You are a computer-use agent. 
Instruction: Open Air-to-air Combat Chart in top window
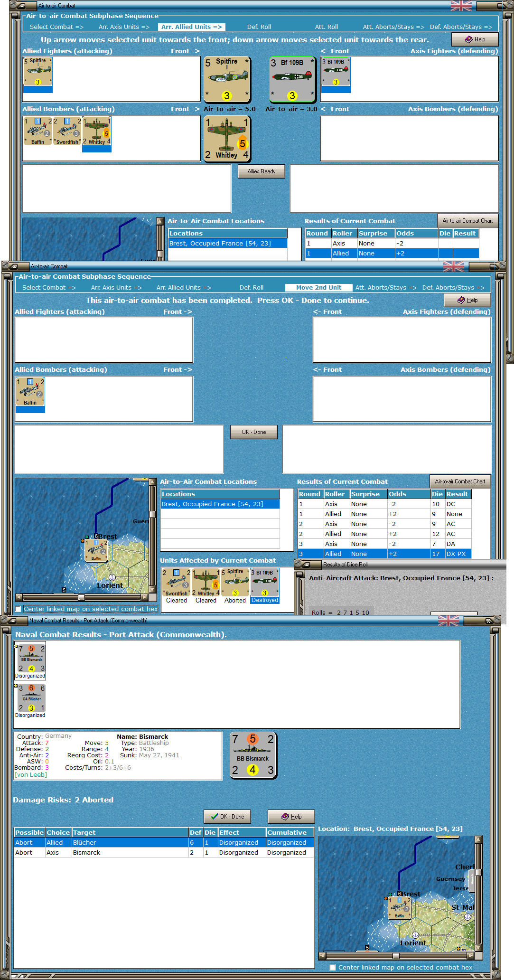pyautogui.click(x=467, y=221)
